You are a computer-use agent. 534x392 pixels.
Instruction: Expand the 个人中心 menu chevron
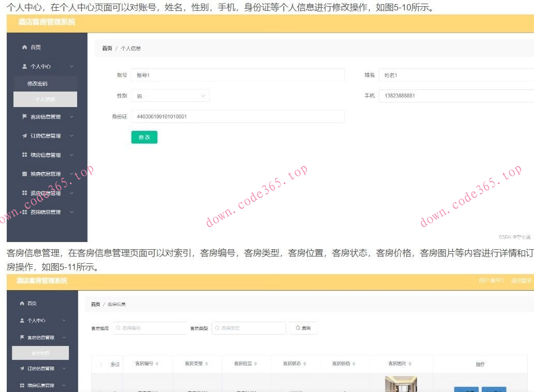coord(72,66)
